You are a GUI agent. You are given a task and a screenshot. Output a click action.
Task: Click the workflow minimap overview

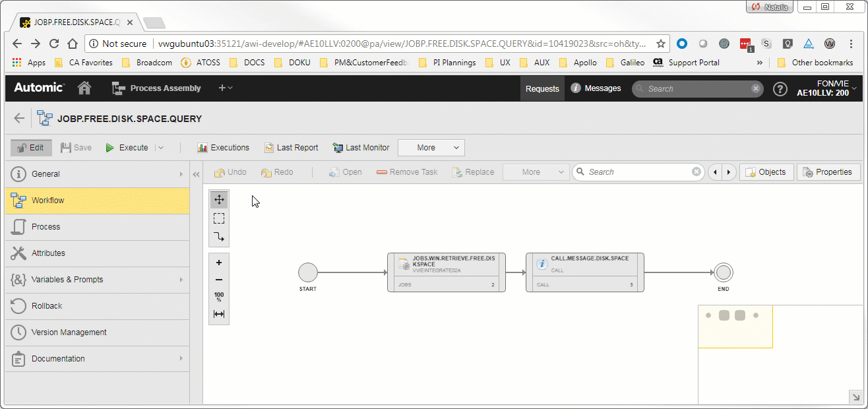coord(735,327)
